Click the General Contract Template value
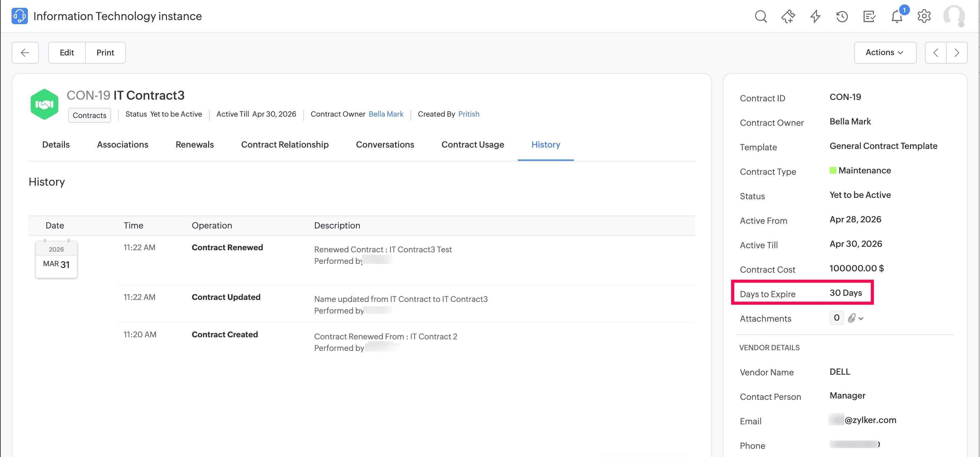Image resolution: width=980 pixels, height=457 pixels. pos(883,146)
